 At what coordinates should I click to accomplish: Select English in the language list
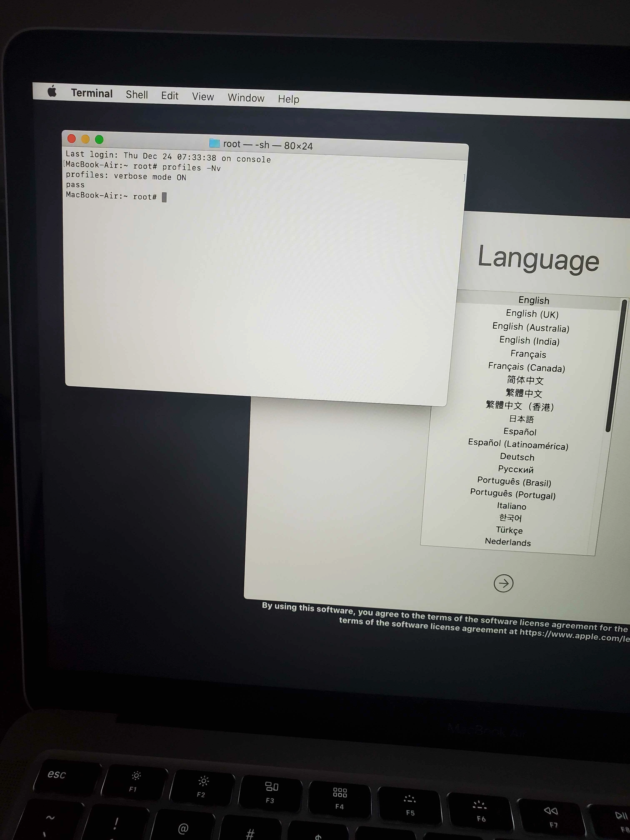click(534, 300)
